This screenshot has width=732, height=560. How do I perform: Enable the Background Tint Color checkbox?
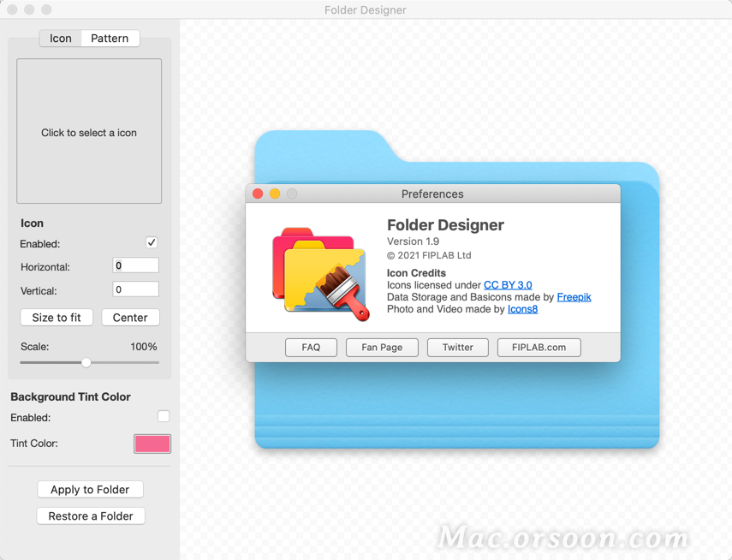pyautogui.click(x=163, y=416)
